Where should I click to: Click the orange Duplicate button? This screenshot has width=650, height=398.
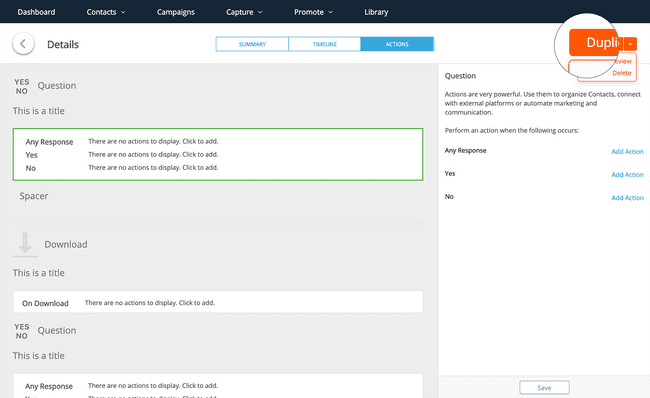coord(595,42)
